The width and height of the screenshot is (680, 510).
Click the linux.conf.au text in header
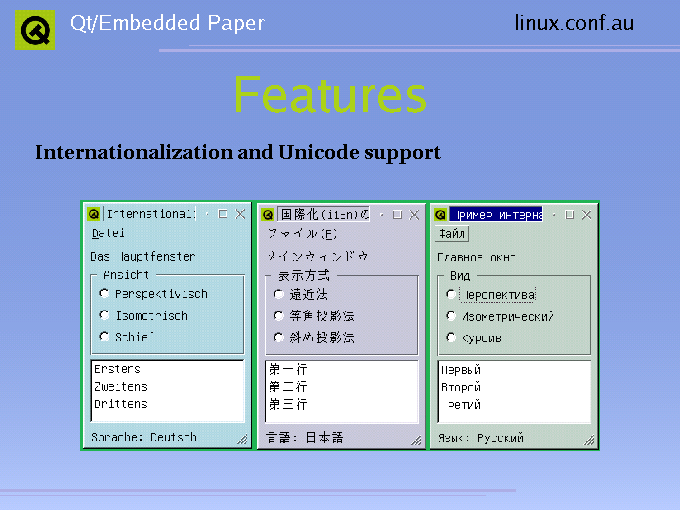coord(574,23)
